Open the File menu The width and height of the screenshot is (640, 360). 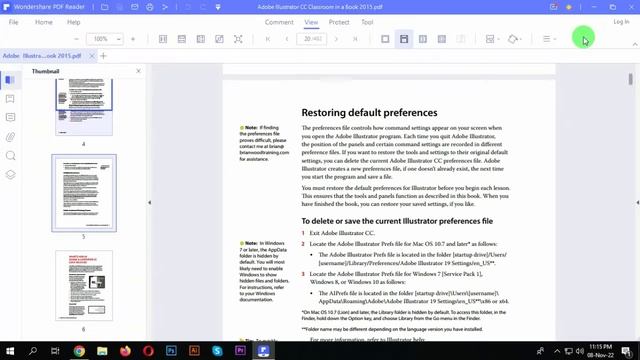(13, 22)
